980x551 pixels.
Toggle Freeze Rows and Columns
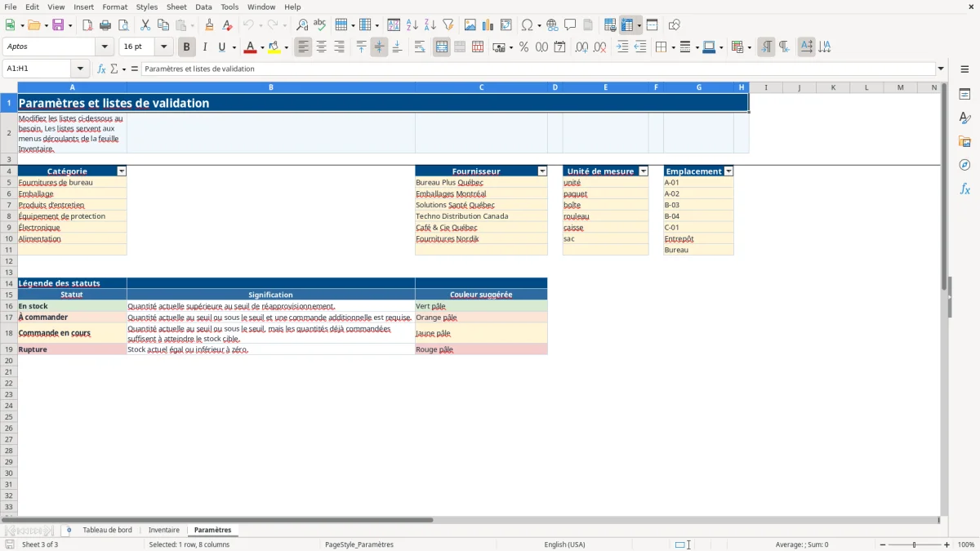[626, 25]
